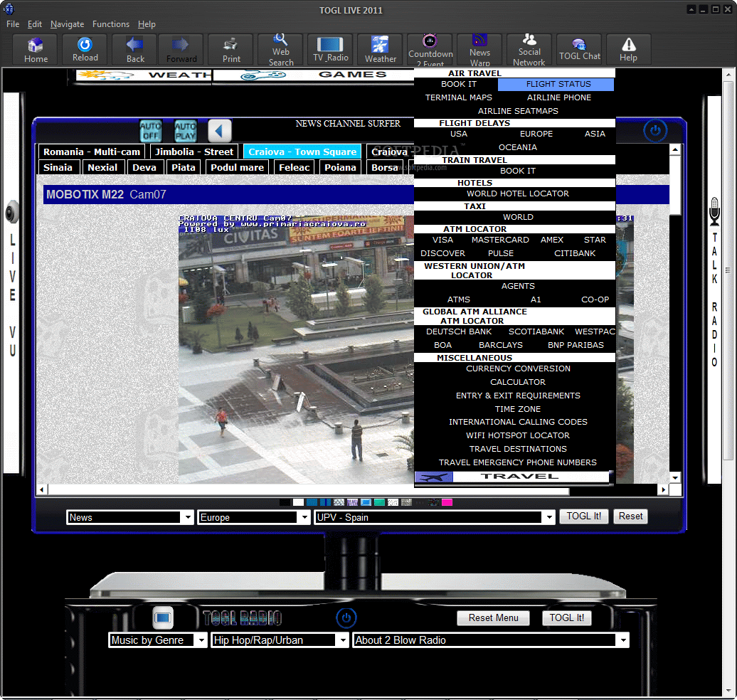The height and width of the screenshot is (700, 737).
Task: Open the Help menu
Action: point(147,24)
